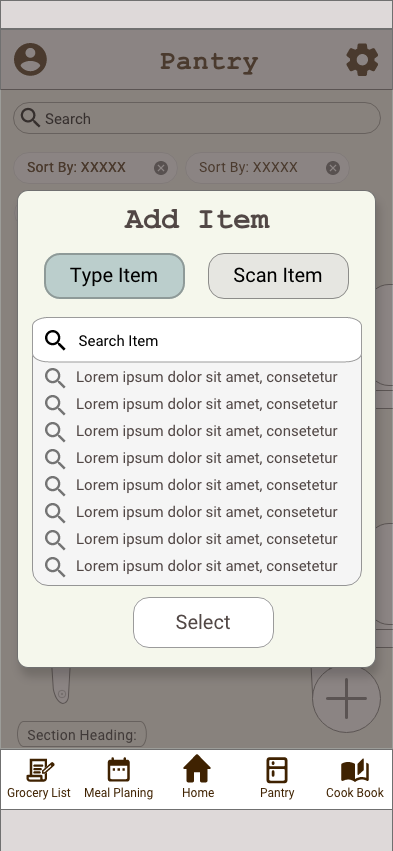
Task: Tap the round plus add button
Action: click(346, 698)
